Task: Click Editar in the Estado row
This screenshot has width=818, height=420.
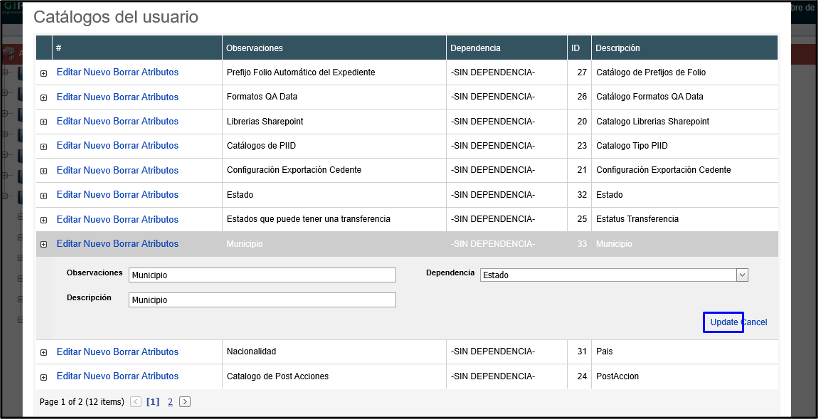Action: [70, 194]
